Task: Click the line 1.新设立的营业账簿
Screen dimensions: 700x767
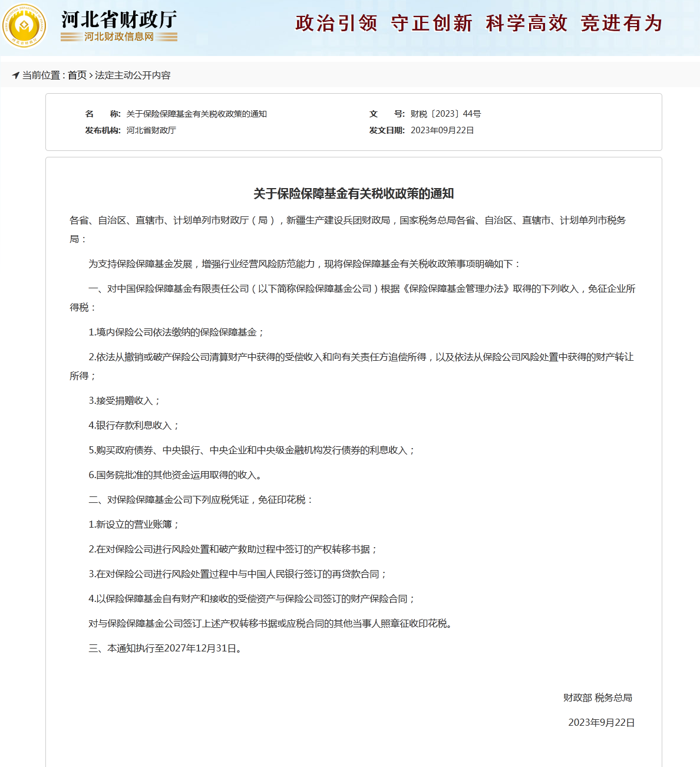Action: coord(134,525)
